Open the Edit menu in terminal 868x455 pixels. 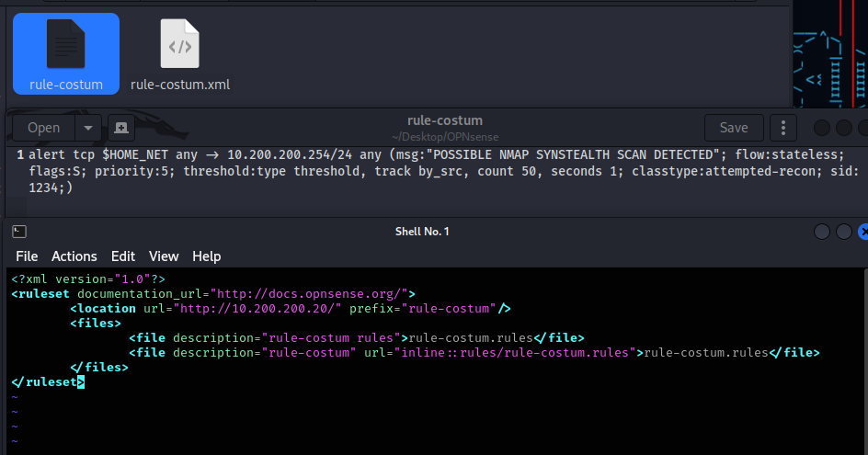[x=123, y=256]
